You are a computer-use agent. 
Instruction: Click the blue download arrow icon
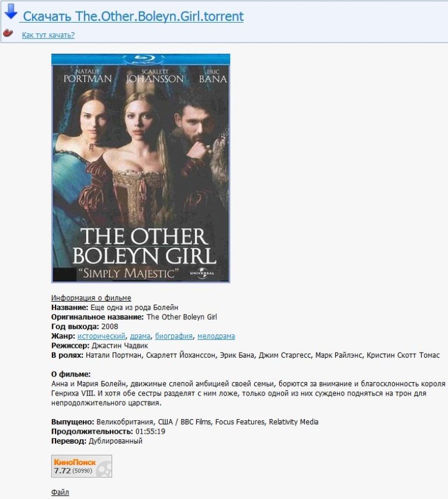tap(11, 12)
